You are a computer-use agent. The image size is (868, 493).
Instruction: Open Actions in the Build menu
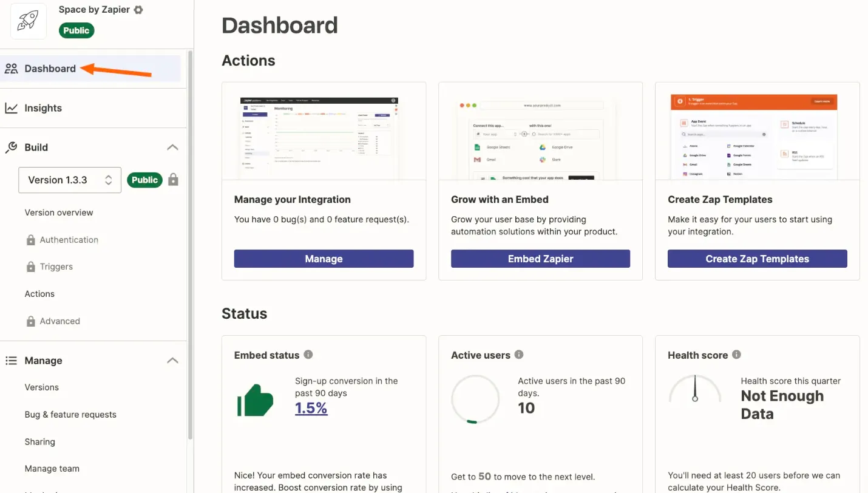39,294
